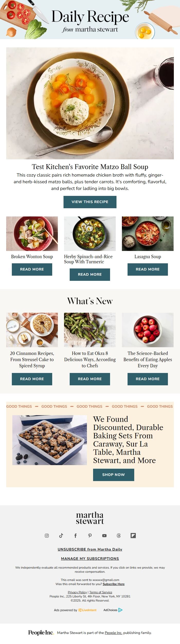
Task: Open the Terms of Service link
Action: coord(101,592)
